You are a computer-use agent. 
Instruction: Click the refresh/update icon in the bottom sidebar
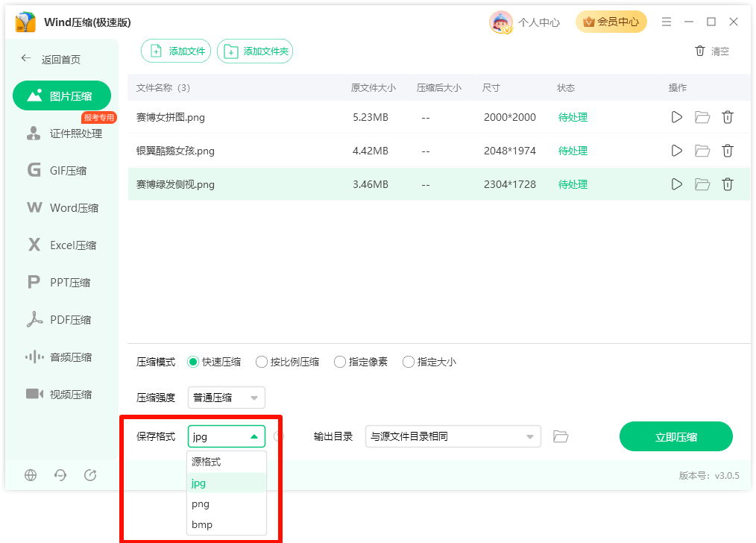[90, 475]
